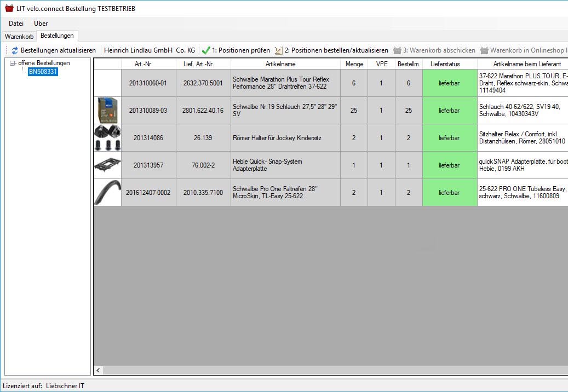568x392 pixels.
Task: Switch to the Bestellungen tab
Action: point(57,36)
